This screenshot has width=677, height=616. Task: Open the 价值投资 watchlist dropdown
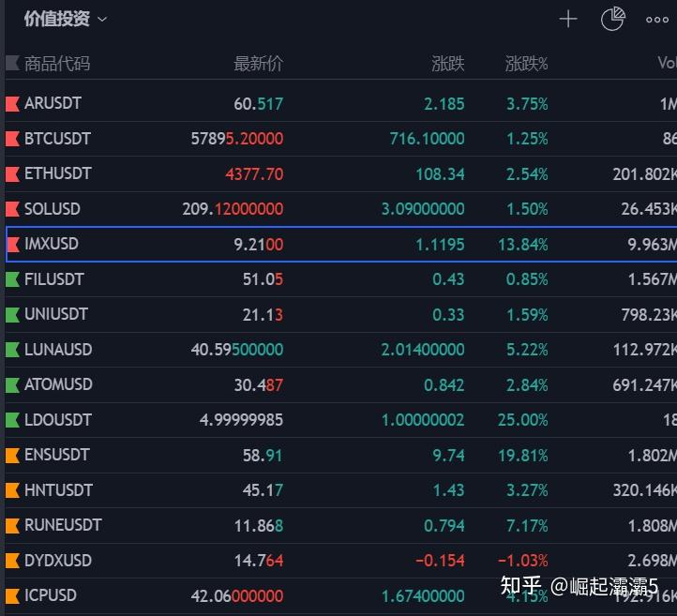[66, 19]
